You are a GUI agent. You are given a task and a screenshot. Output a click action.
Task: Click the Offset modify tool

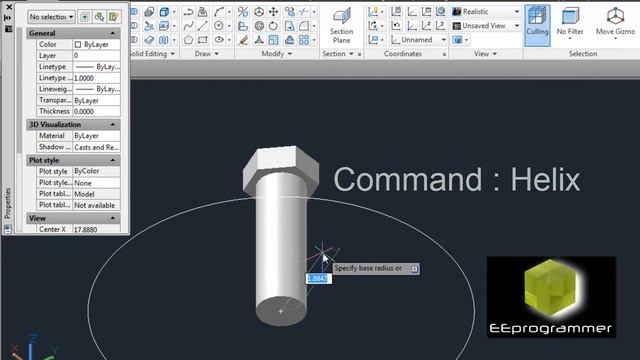(290, 40)
